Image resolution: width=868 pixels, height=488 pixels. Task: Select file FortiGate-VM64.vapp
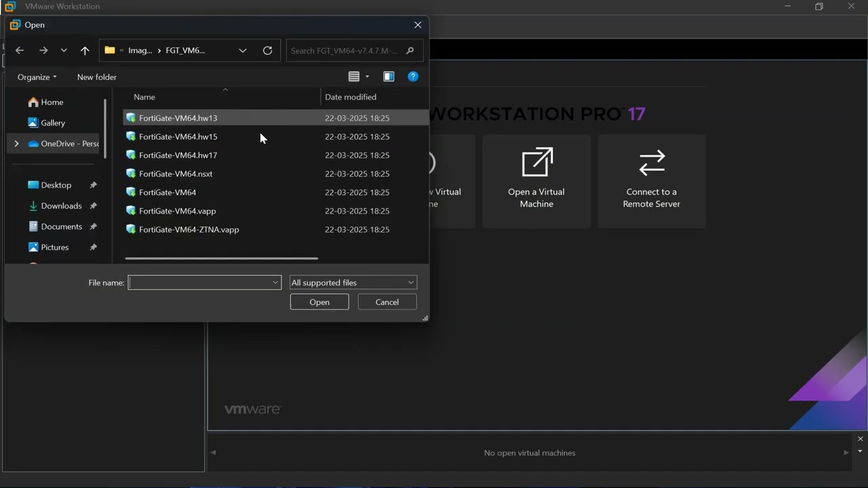click(275, 211)
